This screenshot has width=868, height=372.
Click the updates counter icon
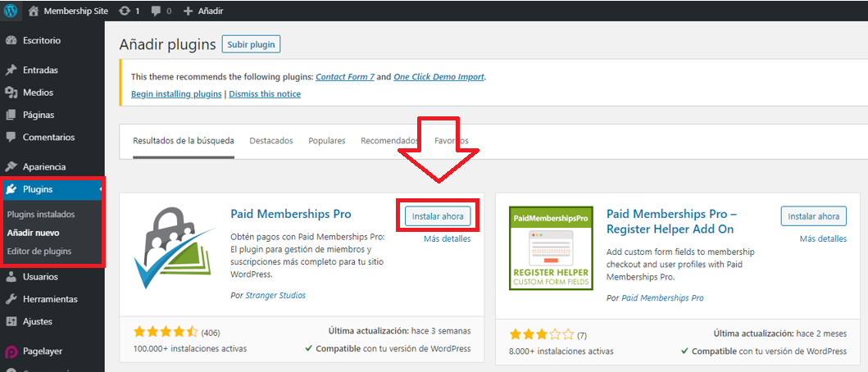[x=124, y=11]
